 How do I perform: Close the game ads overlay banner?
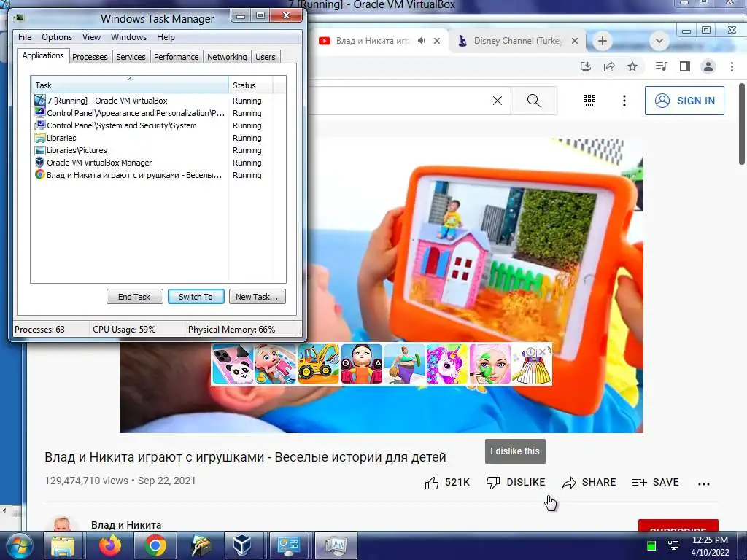click(542, 352)
